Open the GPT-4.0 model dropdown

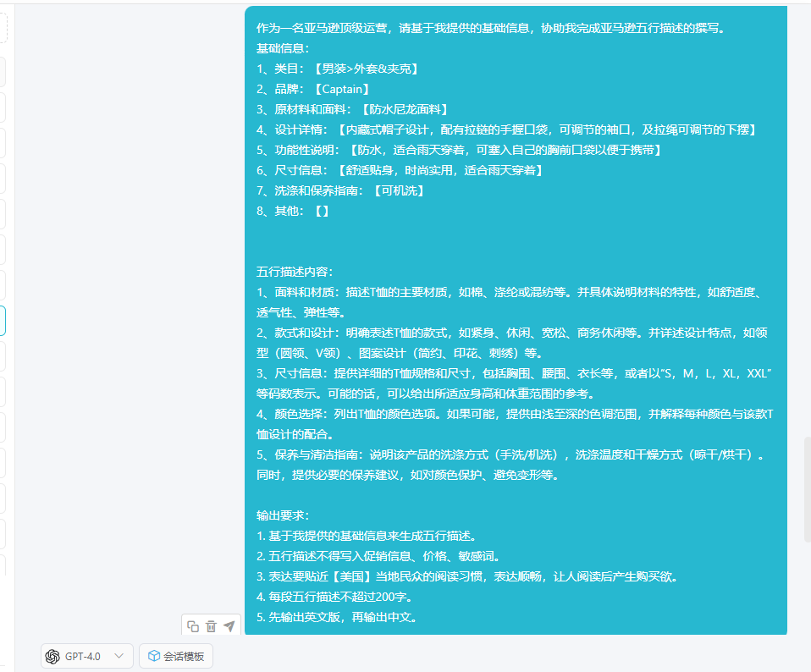pyautogui.click(x=87, y=656)
